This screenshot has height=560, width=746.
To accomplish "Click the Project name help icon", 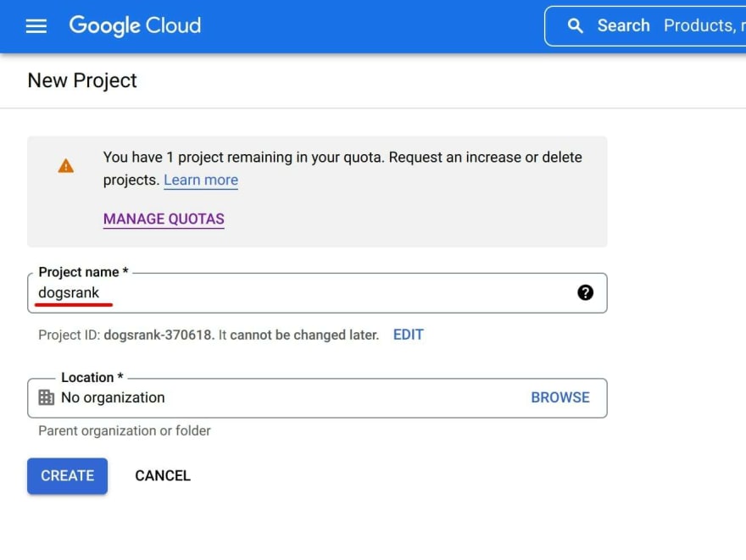I will tap(585, 292).
